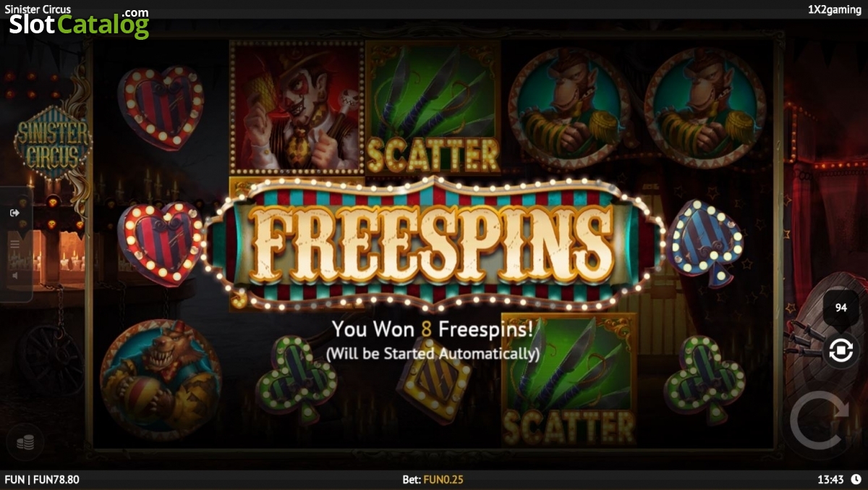Select the bottom SCATTER knives symbol
The image size is (868, 490).
coord(569,379)
